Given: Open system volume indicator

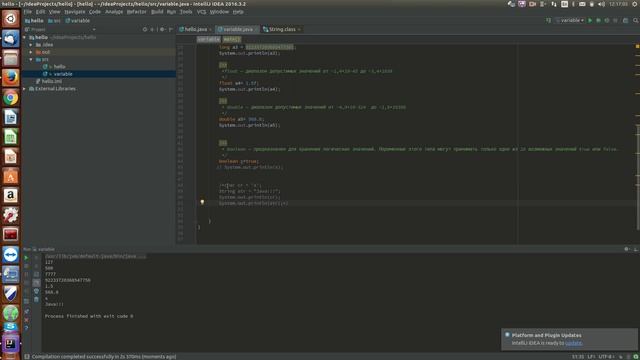Looking at the screenshot, I should (601, 4).
